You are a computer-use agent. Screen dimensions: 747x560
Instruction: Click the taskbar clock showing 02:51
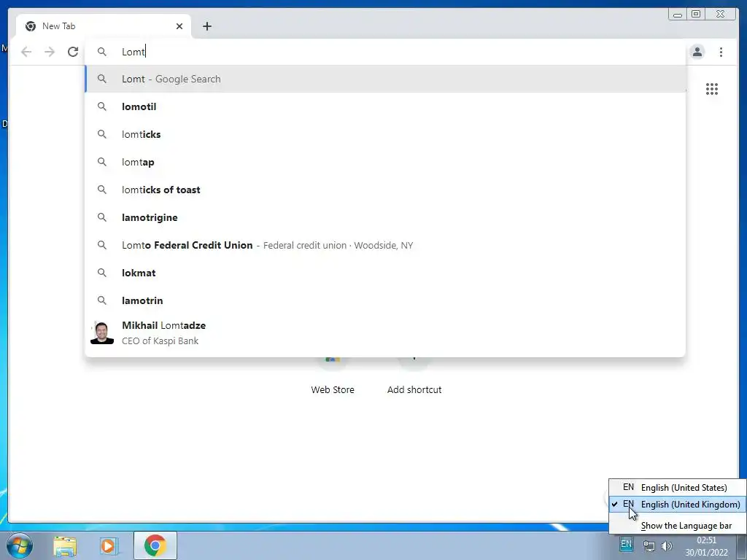(706, 546)
